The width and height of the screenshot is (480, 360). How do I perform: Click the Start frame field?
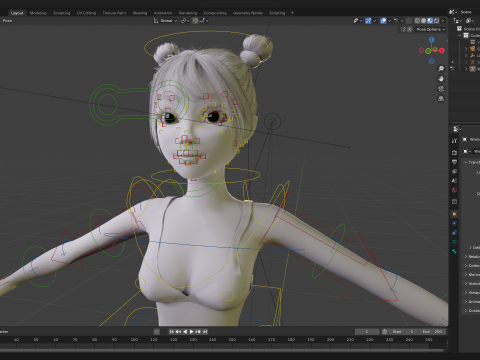(x=402, y=331)
